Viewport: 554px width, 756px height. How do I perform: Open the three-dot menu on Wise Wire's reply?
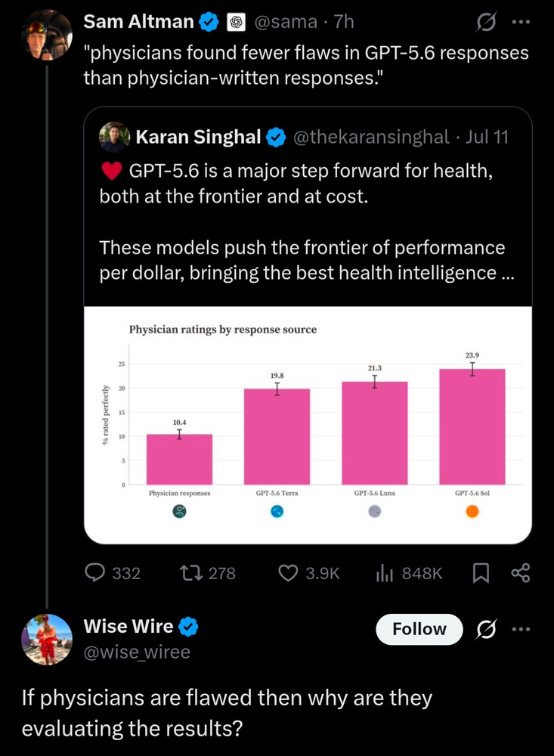[x=522, y=629]
